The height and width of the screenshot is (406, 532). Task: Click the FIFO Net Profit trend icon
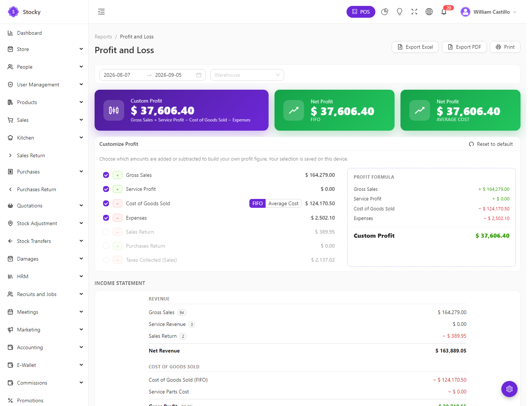(x=294, y=110)
